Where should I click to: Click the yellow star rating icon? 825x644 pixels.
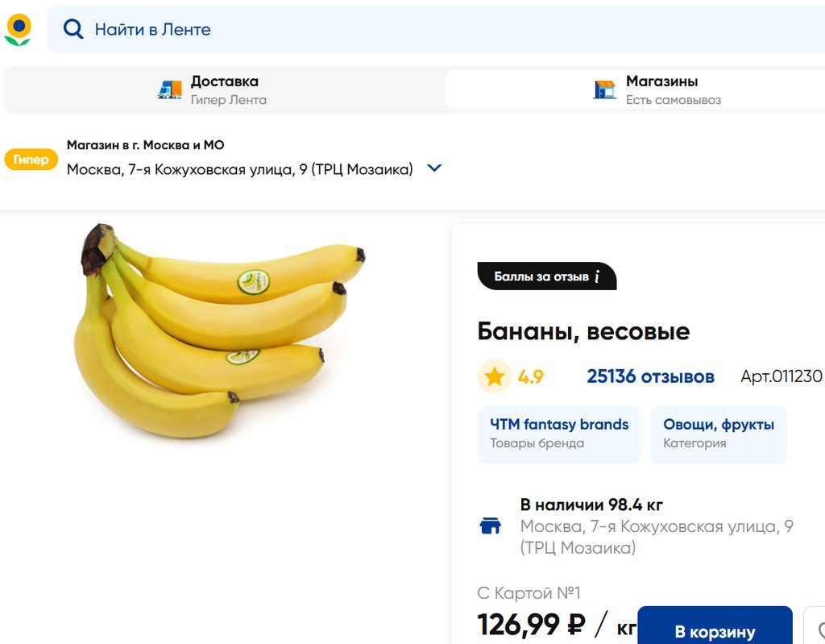click(x=495, y=376)
